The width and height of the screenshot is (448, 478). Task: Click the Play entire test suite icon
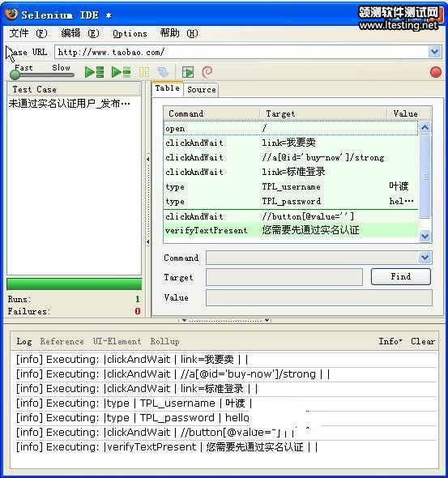94,72
